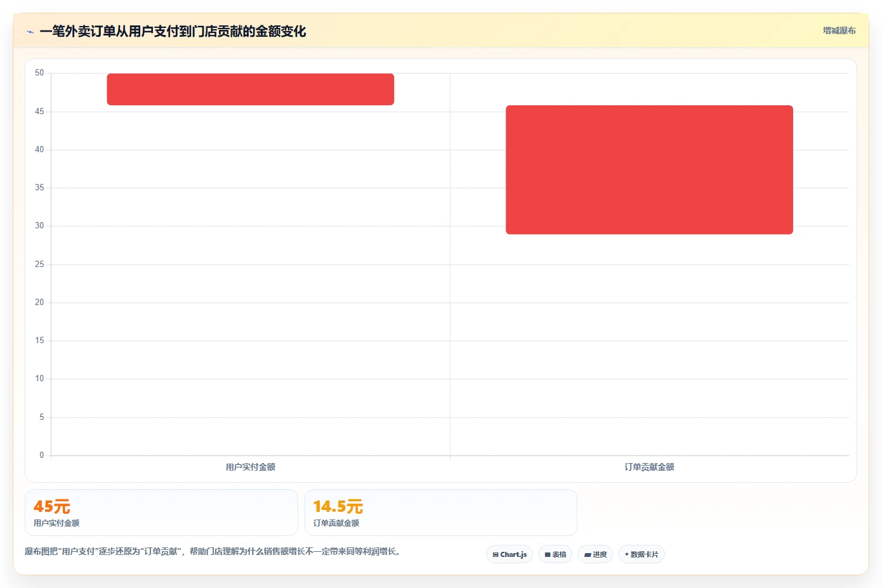Click the x-axis label 订单贡献金额

[x=649, y=467]
